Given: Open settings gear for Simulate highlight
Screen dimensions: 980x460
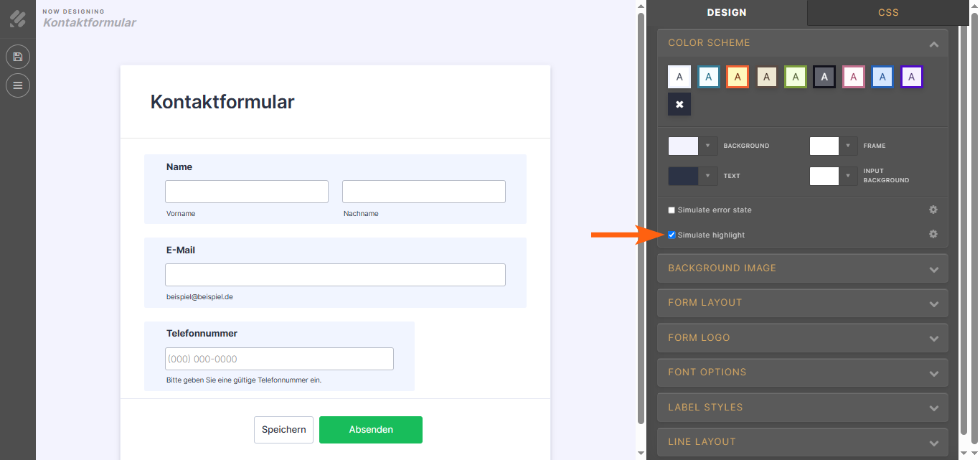Looking at the screenshot, I should [933, 234].
